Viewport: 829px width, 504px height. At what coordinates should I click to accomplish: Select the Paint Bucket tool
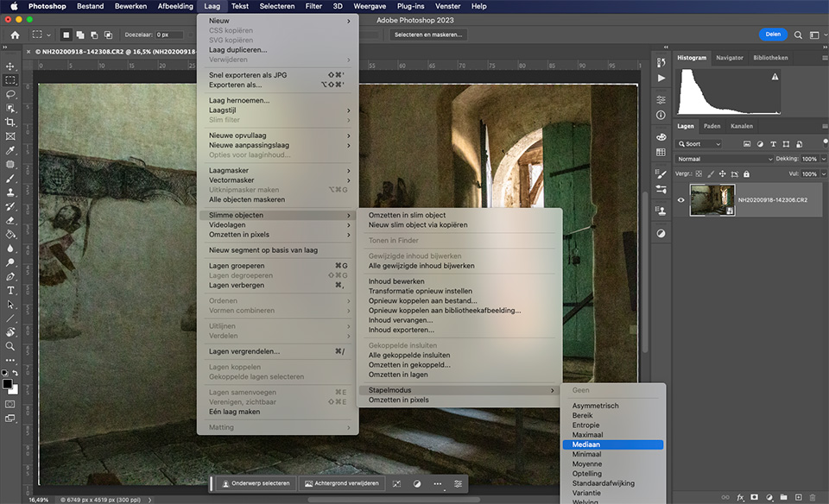pos(10,235)
